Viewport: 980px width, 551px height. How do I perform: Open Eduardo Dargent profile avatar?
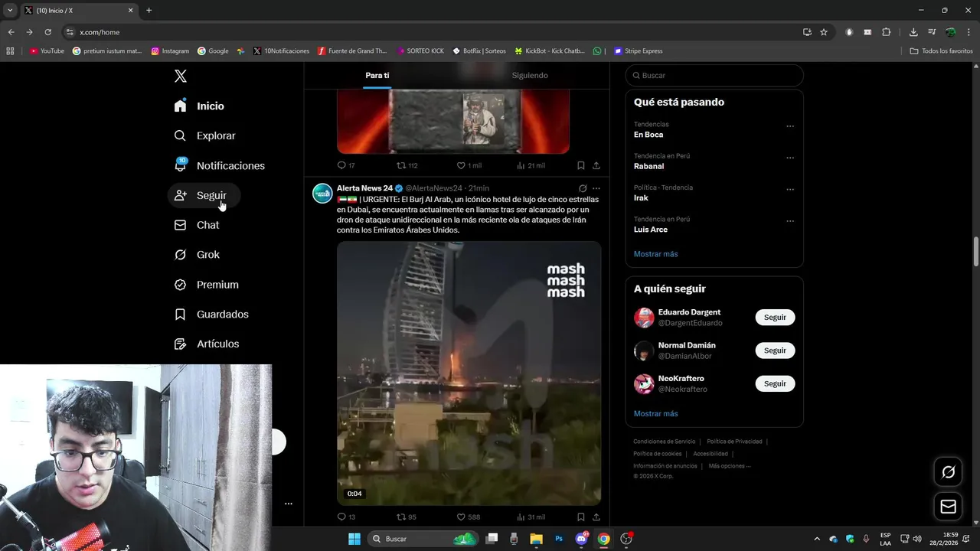[x=644, y=318]
